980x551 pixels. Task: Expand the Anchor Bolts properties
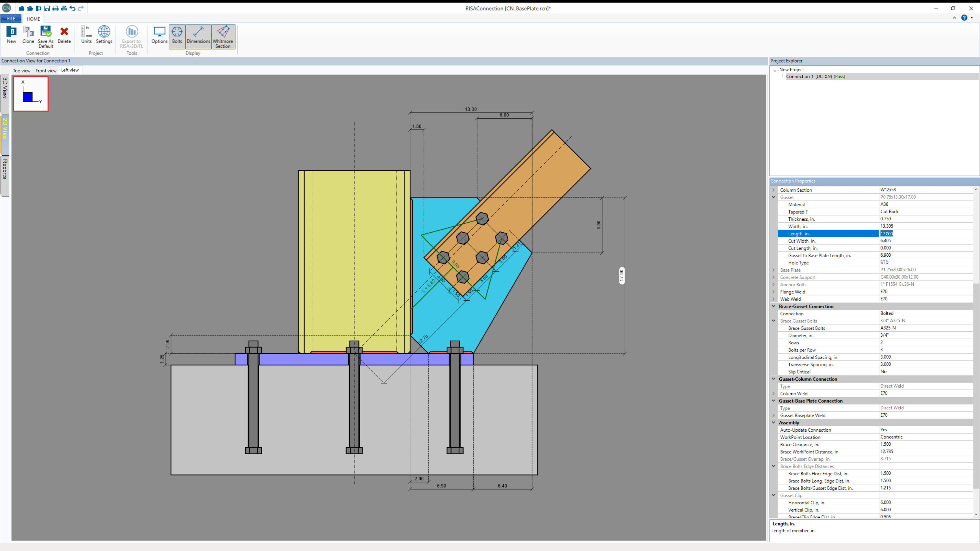774,284
